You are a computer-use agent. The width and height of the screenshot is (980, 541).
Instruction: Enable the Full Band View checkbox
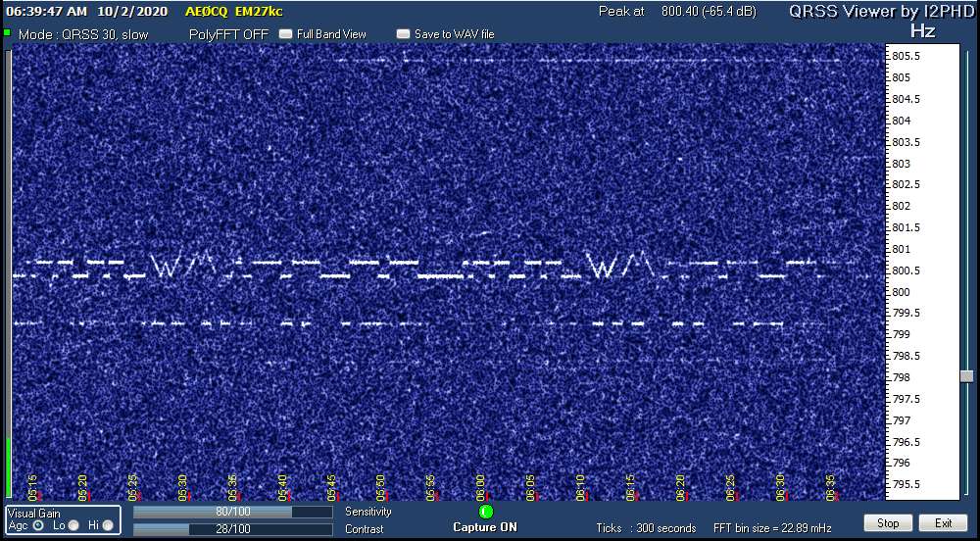[x=286, y=34]
